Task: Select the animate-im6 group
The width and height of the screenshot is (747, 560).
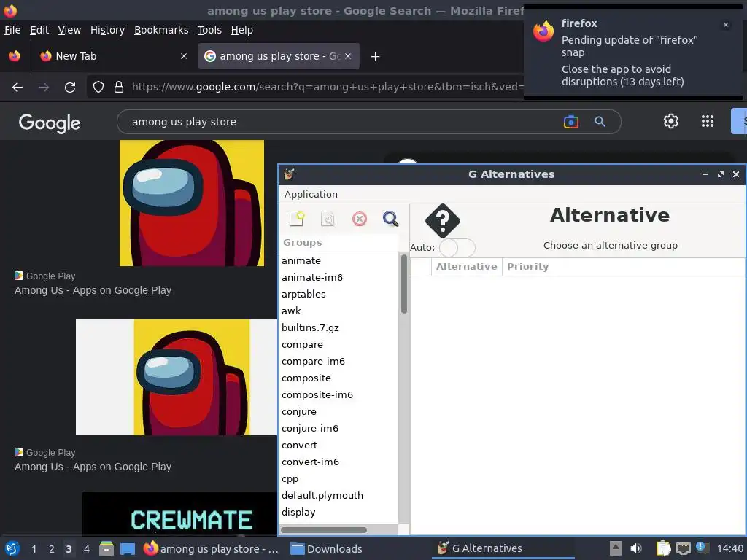Action: coord(312,277)
